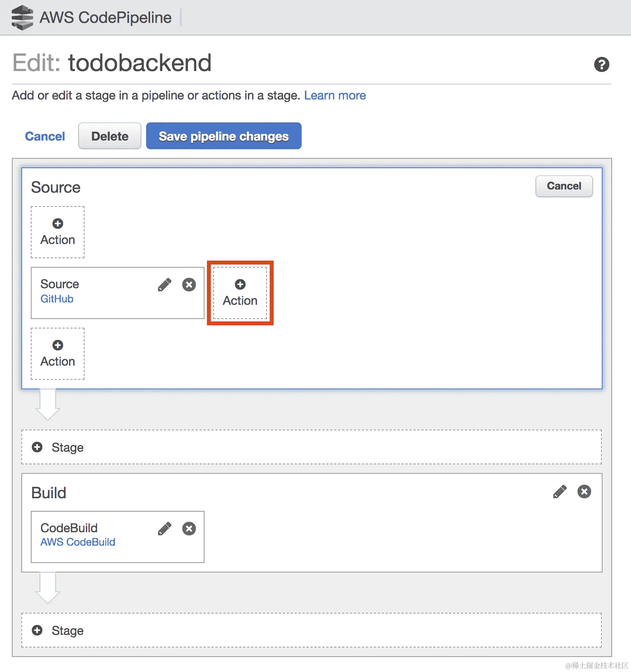Click the CodeBuild action name
Screen dimensions: 631x672
(x=69, y=528)
